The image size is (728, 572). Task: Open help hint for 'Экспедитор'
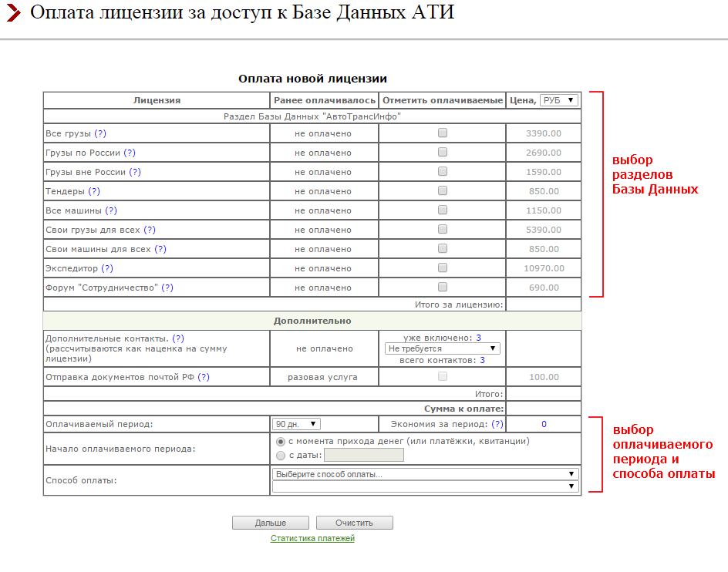[x=107, y=268]
